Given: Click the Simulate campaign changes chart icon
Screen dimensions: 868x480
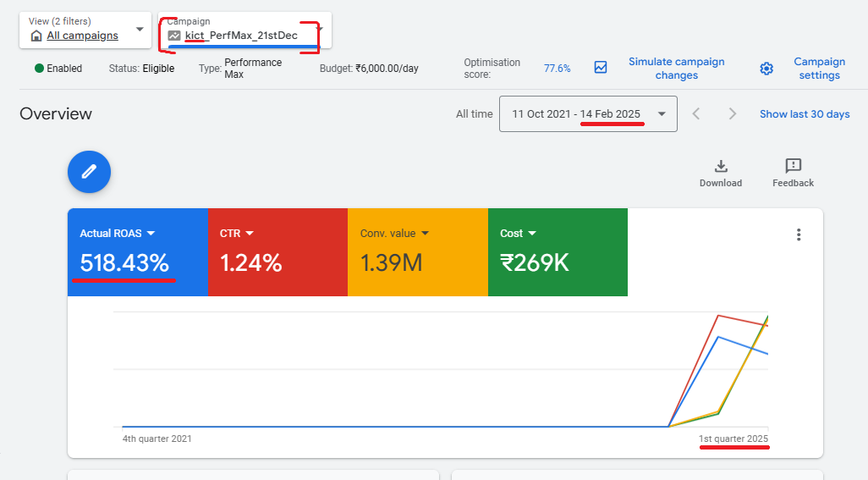Looking at the screenshot, I should (x=601, y=68).
